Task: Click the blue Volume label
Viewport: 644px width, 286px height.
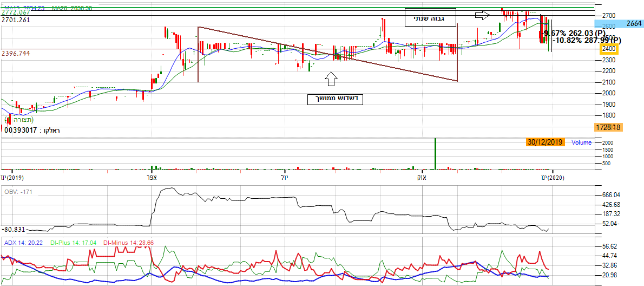Action: pyautogui.click(x=582, y=143)
